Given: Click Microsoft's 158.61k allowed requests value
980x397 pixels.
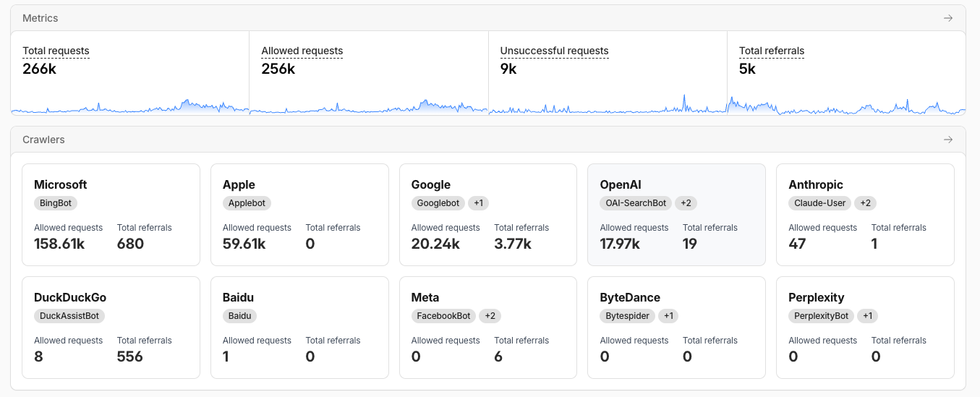Looking at the screenshot, I should coord(59,244).
